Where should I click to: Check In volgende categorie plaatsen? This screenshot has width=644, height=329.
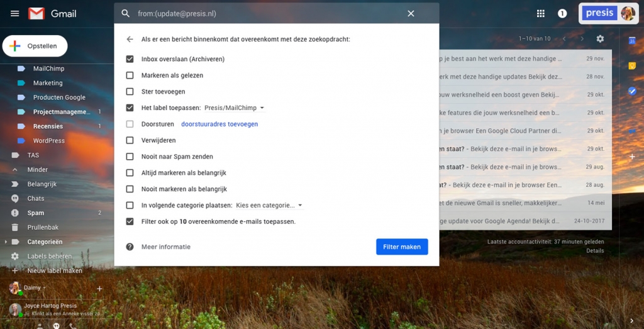[x=130, y=205]
